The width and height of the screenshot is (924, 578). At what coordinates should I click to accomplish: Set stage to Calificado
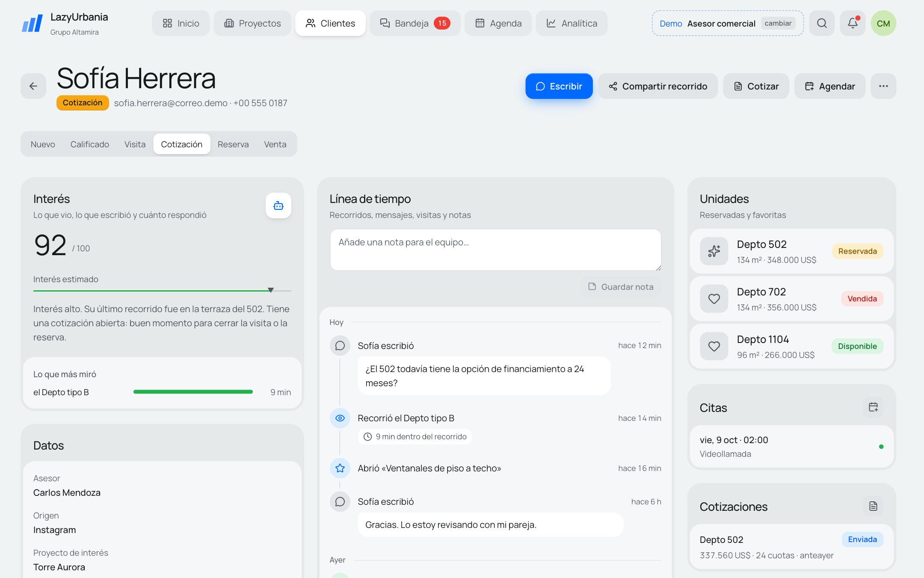[x=90, y=144]
